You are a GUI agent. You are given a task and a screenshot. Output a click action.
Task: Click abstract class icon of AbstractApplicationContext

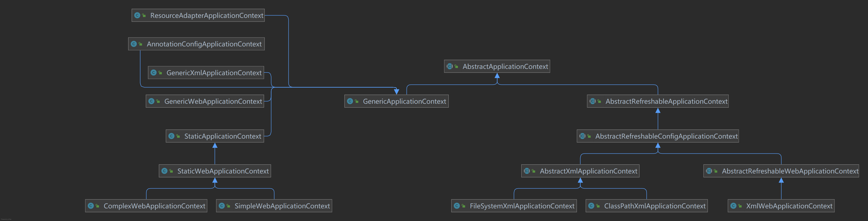tap(449, 66)
